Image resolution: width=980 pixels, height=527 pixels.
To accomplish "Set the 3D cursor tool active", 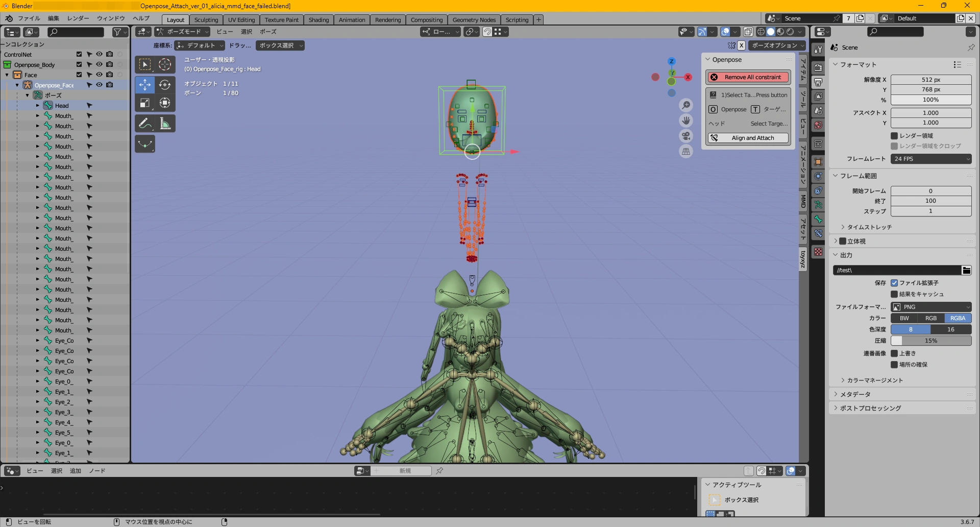I will [165, 64].
